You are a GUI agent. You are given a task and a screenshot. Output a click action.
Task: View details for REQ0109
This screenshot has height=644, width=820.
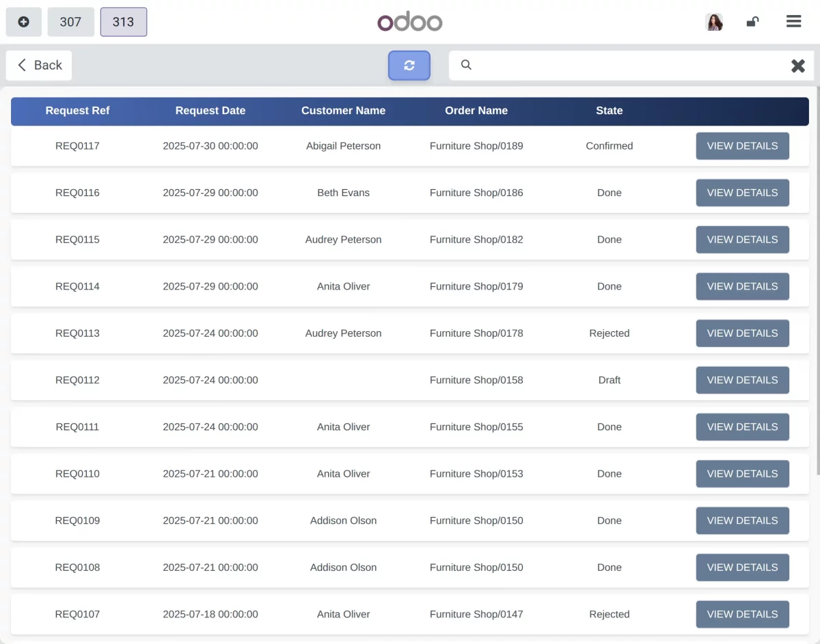pyautogui.click(x=742, y=520)
